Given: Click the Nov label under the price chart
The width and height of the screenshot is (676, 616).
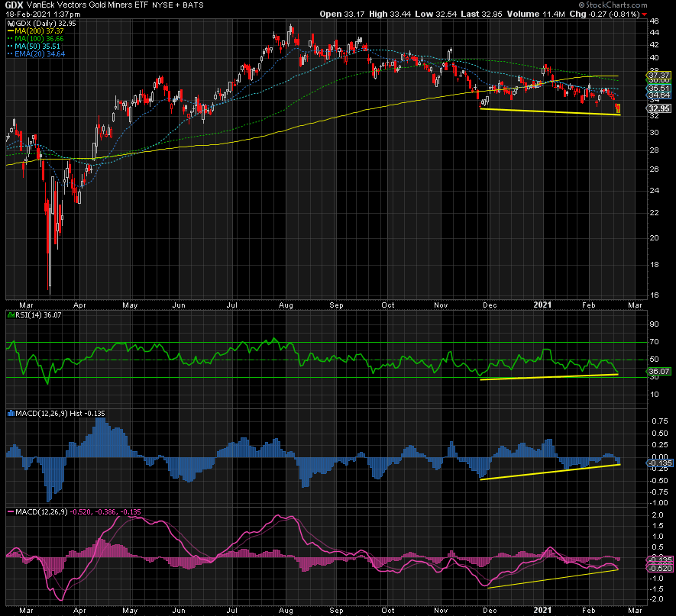Looking at the screenshot, I should point(441,305).
